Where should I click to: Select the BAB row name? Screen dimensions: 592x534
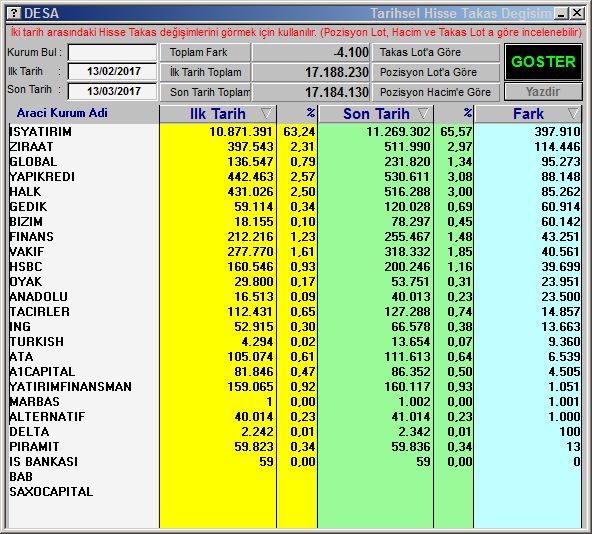click(21, 477)
